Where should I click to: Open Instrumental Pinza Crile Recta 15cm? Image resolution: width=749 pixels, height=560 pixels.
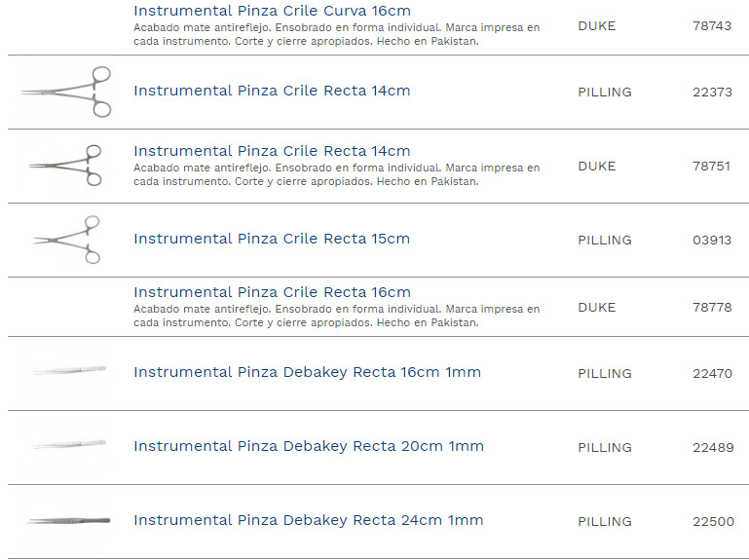coord(272,239)
